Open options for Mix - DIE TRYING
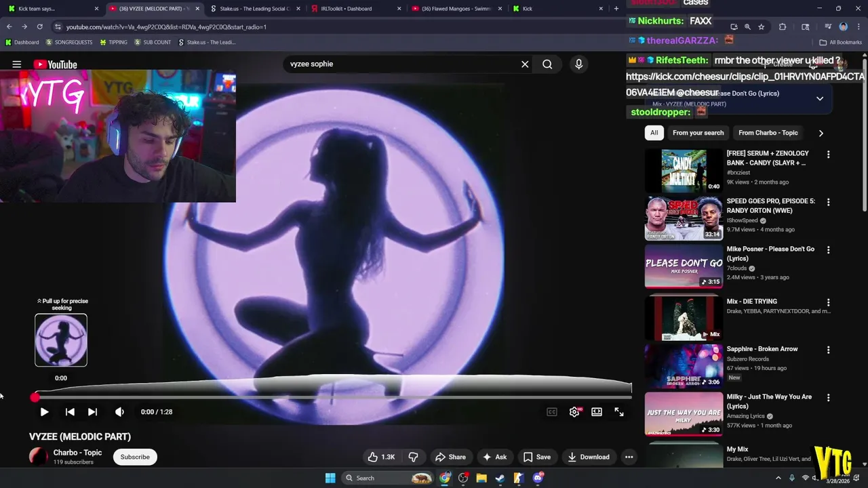The width and height of the screenshot is (868, 488). (x=828, y=302)
